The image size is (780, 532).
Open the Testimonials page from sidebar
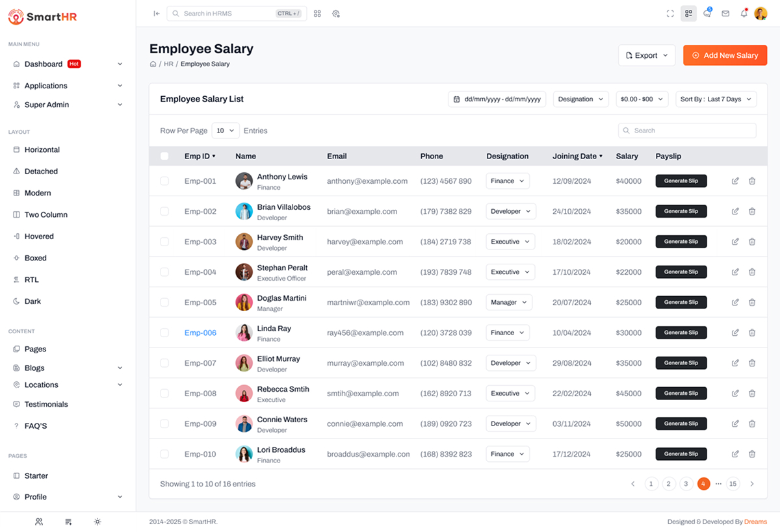coord(45,404)
